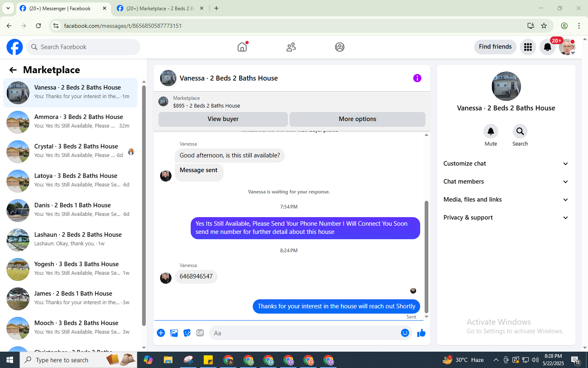Screen dimensions: 588x368
Task: Open the emoji picker
Action: pos(405,333)
